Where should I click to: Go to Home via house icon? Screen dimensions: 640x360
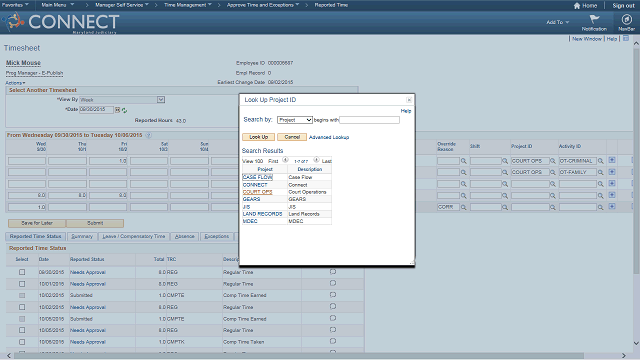click(577, 6)
